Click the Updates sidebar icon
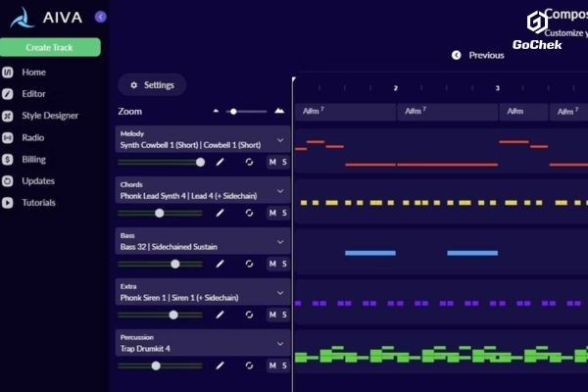Screen dimensions: 588x392 (8, 181)
